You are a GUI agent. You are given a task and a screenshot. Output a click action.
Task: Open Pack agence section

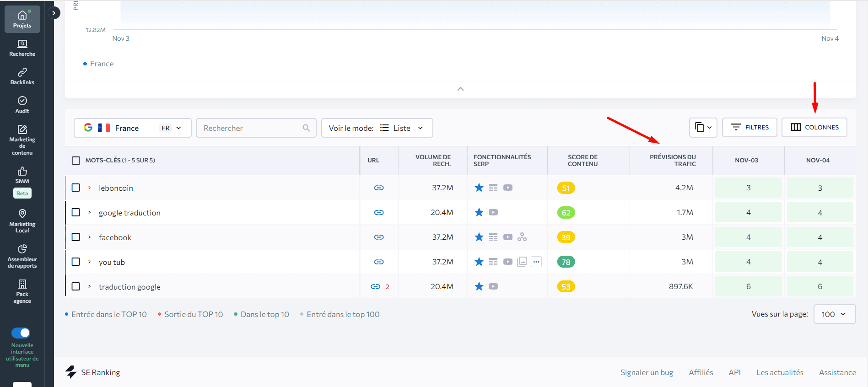[22, 291]
